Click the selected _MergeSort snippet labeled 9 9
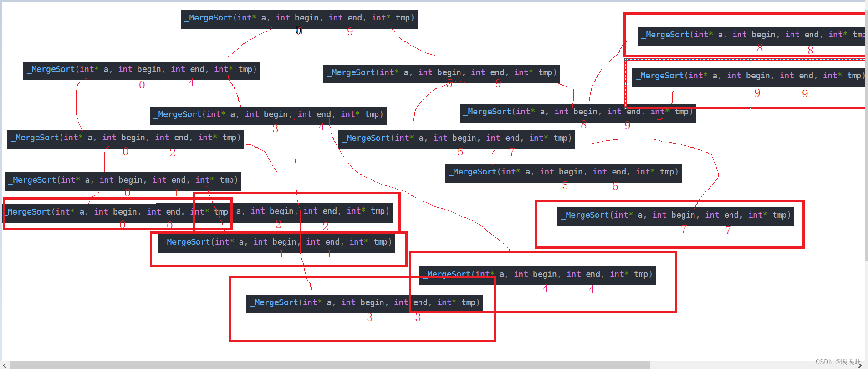 click(x=748, y=77)
